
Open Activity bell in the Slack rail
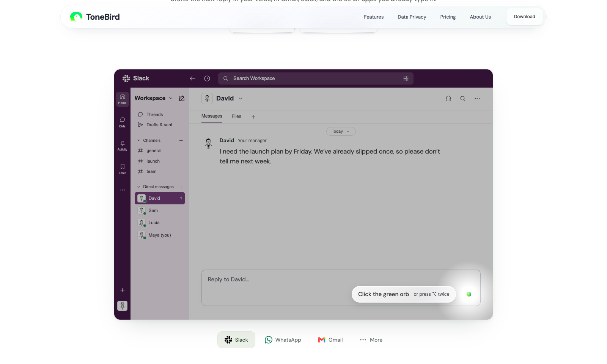pyautogui.click(x=123, y=146)
